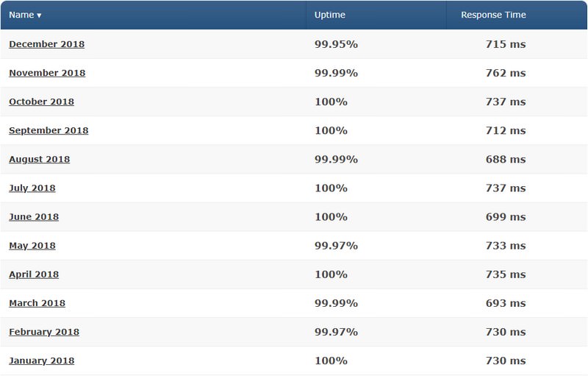Sort table by the Name column header
Viewport: 588px width, 376px height.
tap(25, 15)
